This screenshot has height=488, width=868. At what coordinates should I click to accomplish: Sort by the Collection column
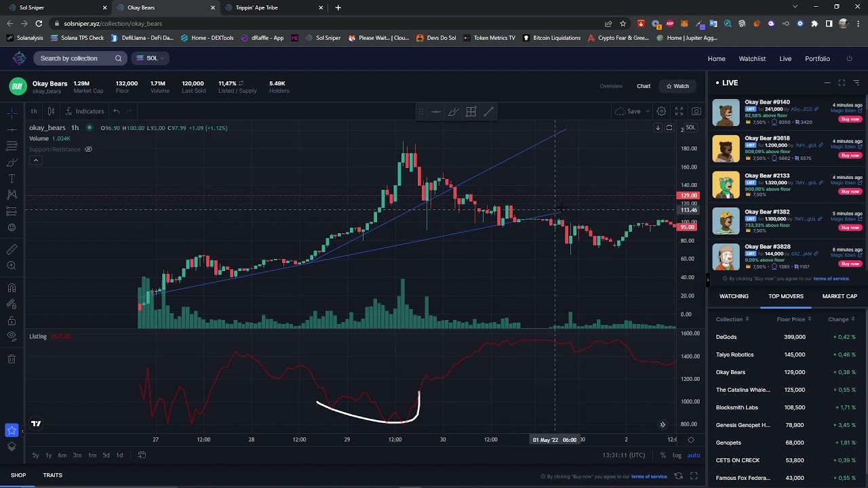[x=732, y=319]
